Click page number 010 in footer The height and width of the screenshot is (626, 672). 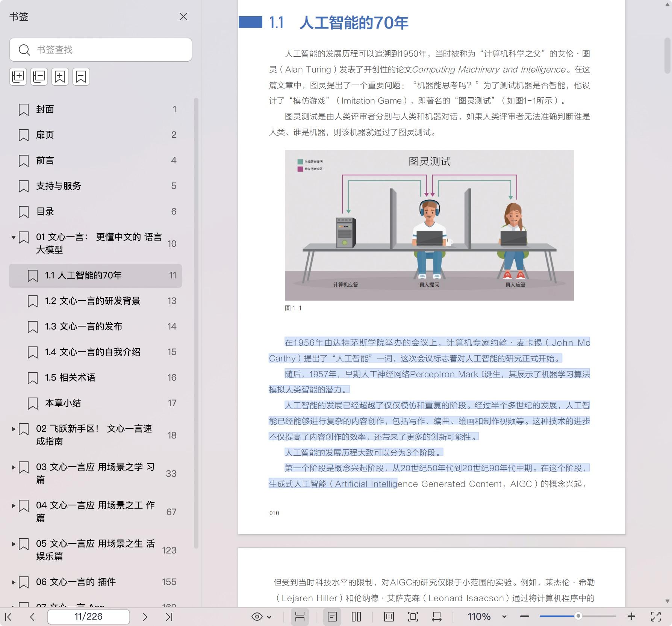pos(274,513)
